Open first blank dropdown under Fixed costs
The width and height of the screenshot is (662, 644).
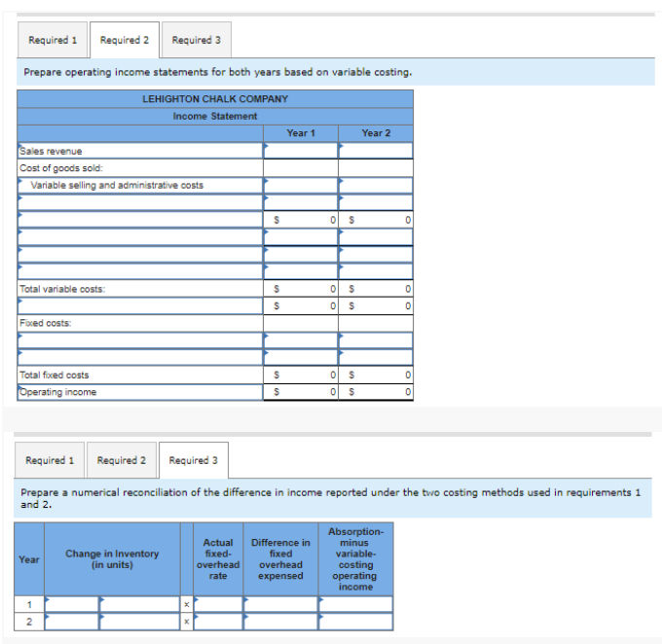140,340
